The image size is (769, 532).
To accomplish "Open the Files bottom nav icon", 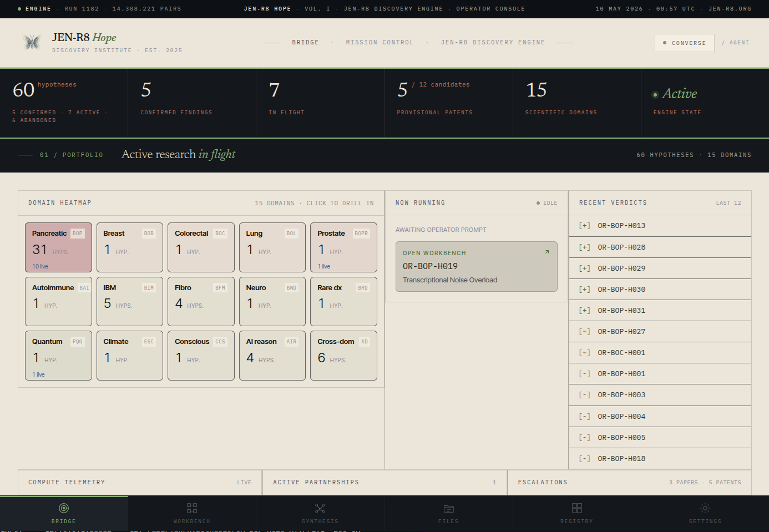I will tap(449, 508).
